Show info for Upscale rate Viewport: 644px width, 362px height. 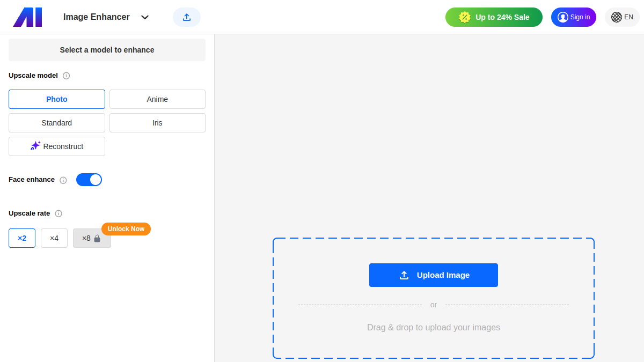58,213
